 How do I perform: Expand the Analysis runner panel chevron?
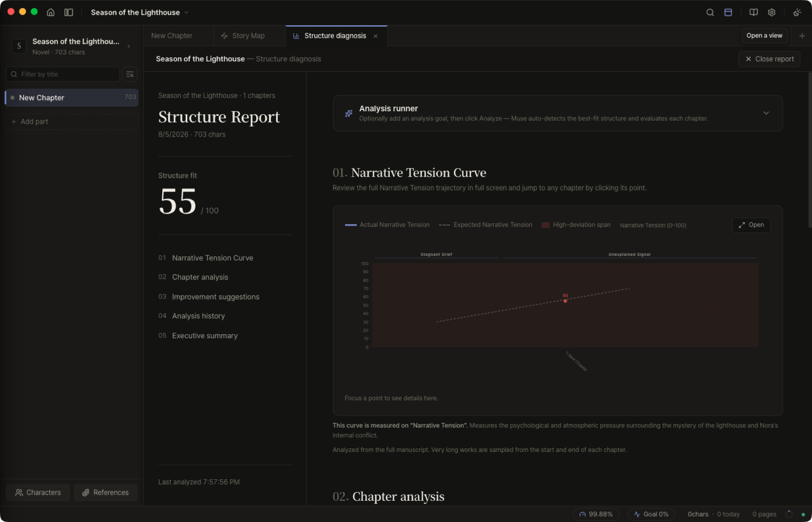(x=766, y=113)
